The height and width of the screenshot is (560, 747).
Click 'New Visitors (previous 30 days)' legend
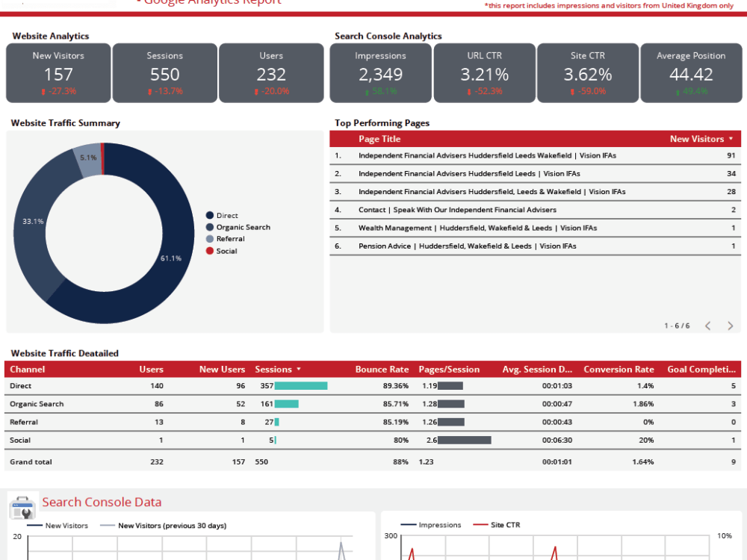coord(164,526)
